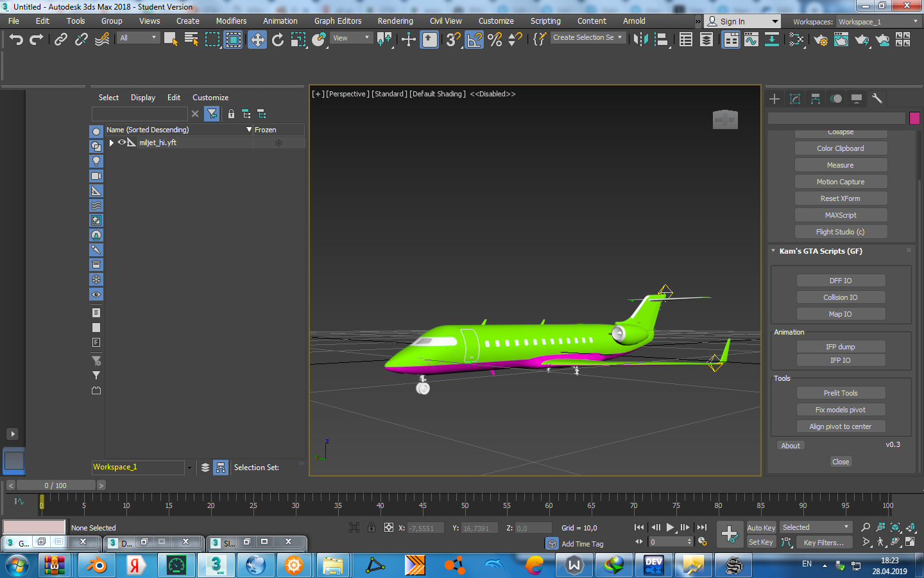Go to start of animation

(639, 527)
